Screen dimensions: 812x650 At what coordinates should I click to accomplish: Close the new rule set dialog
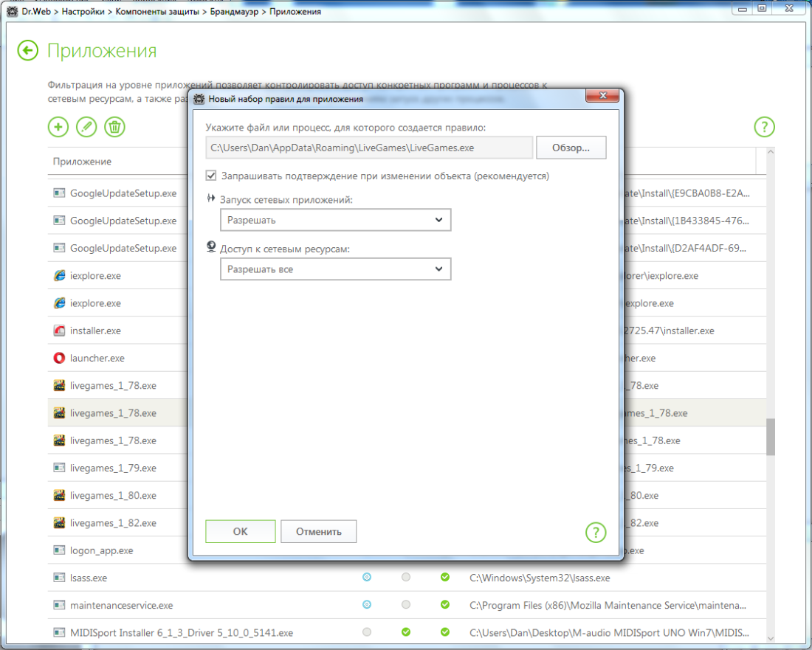[602, 95]
